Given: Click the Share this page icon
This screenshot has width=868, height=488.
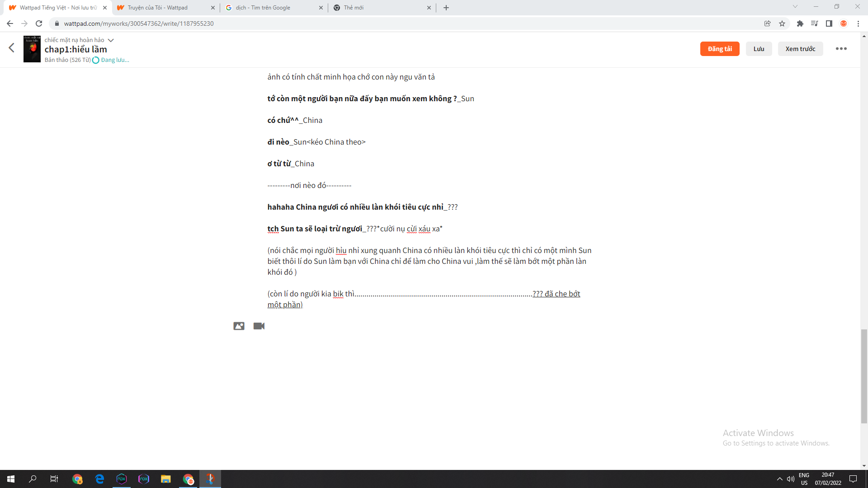Looking at the screenshot, I should [767, 23].
